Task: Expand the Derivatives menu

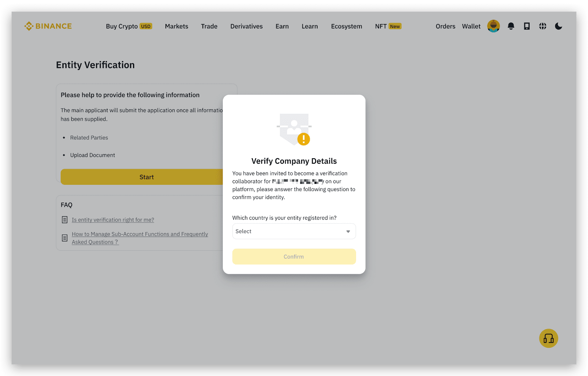Action: pos(246,26)
